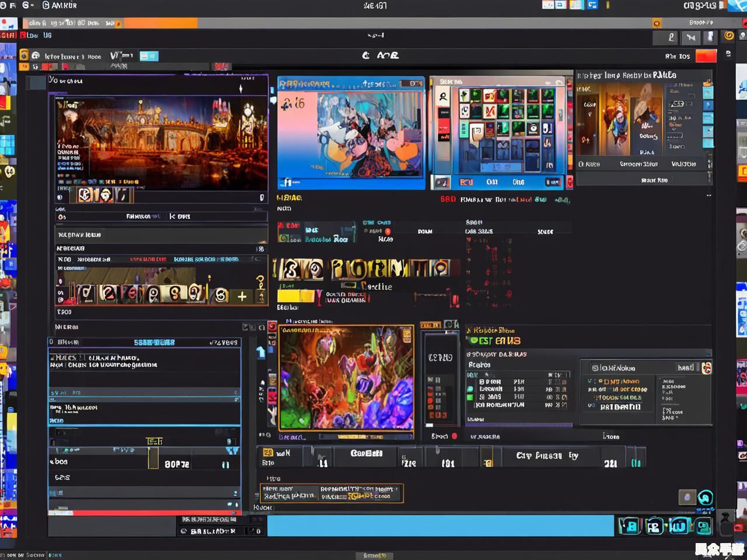Click the orange-outlined button below the bottom toolbar
The width and height of the screenshot is (747, 560).
pyautogui.click(x=331, y=493)
